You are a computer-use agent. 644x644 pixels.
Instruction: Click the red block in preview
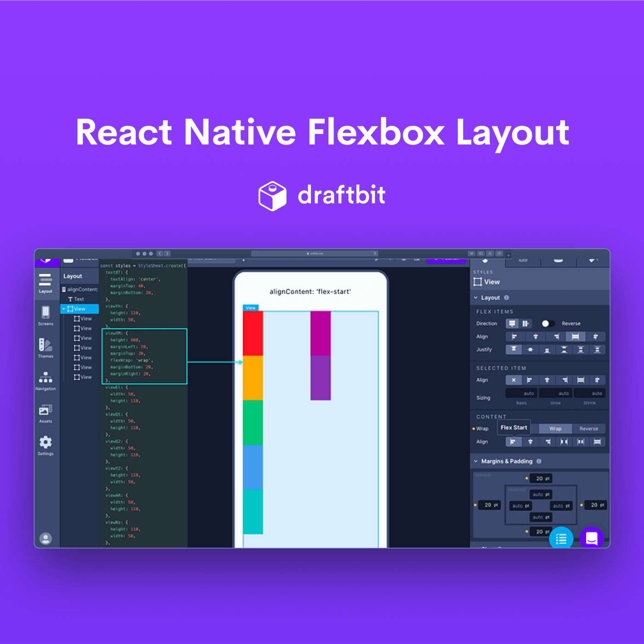(x=253, y=333)
